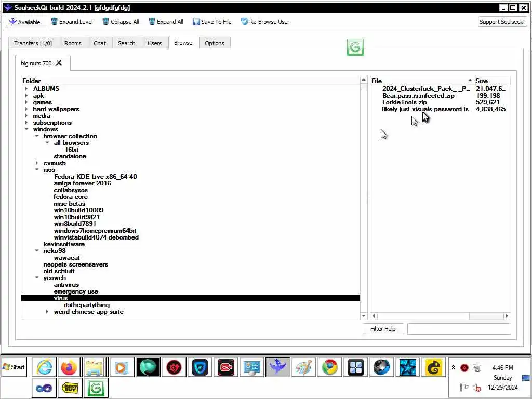Select the kevinsoftware folder
The image size is (532, 399).
click(x=64, y=244)
